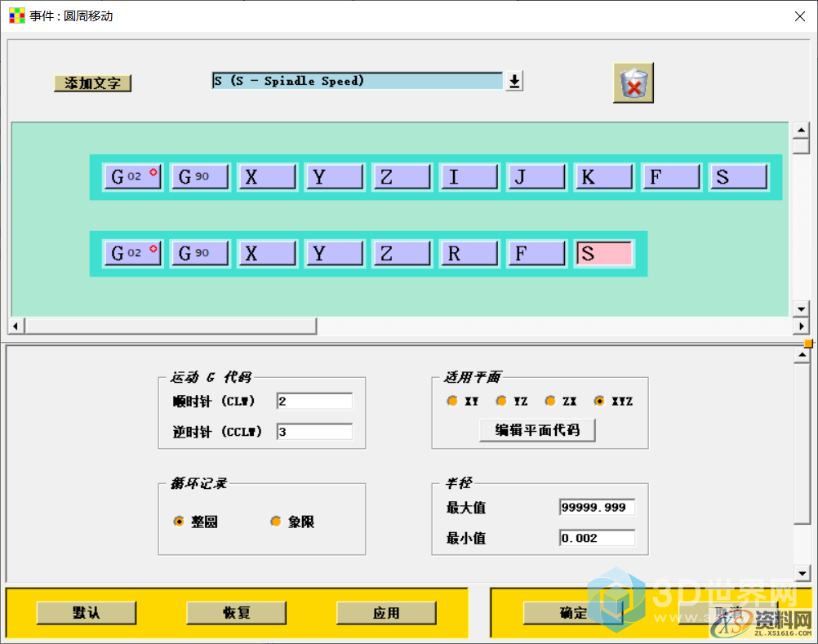
Task: Select the XY plane radio button
Action: pyautogui.click(x=452, y=401)
